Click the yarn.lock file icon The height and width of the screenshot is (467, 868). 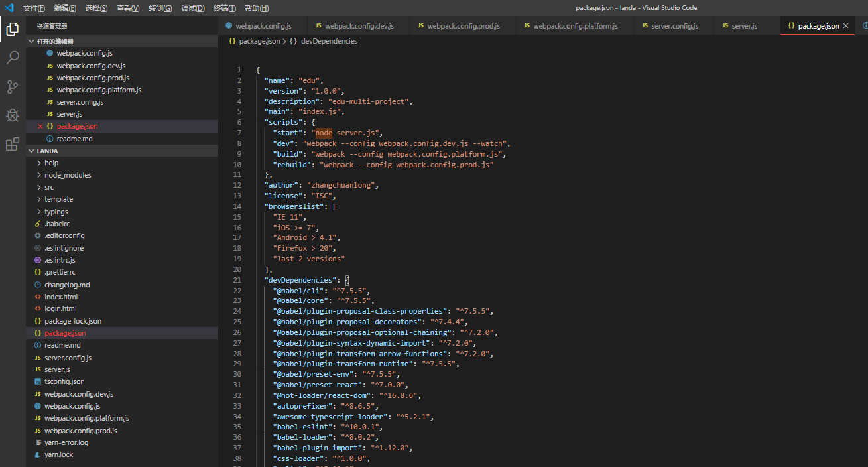click(x=38, y=455)
